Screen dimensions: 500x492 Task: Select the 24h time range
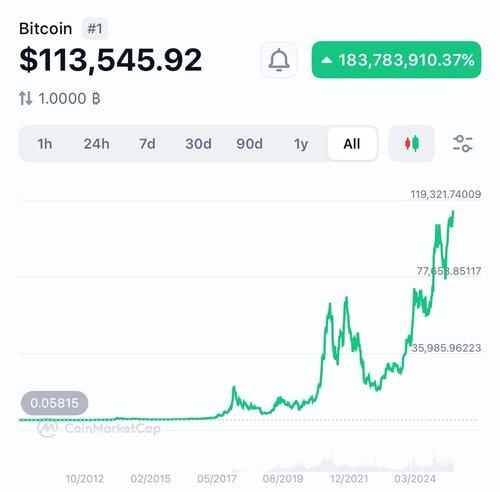pyautogui.click(x=96, y=144)
